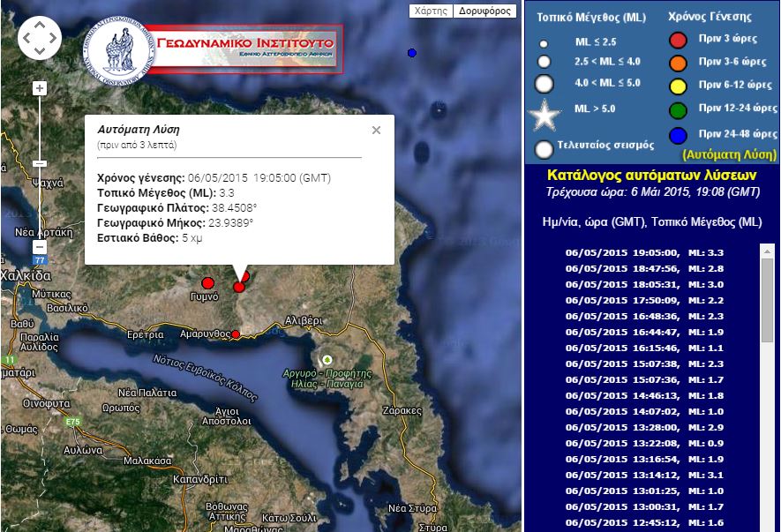The width and height of the screenshot is (781, 532).
Task: Zoom out with the minus button
Action: click(x=40, y=246)
